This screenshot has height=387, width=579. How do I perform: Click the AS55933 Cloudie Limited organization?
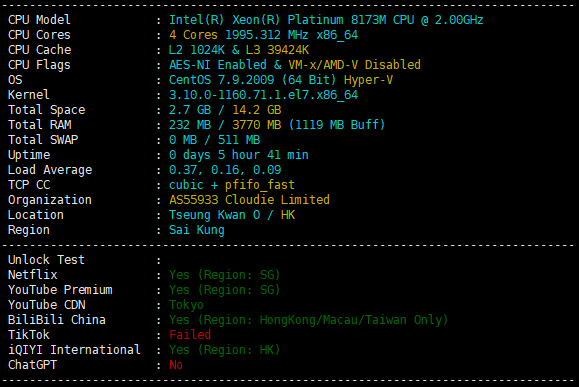pyautogui.click(x=249, y=200)
